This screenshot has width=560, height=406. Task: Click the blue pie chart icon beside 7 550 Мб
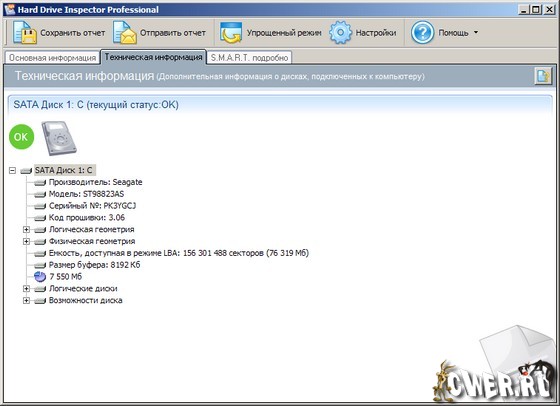click(40, 276)
